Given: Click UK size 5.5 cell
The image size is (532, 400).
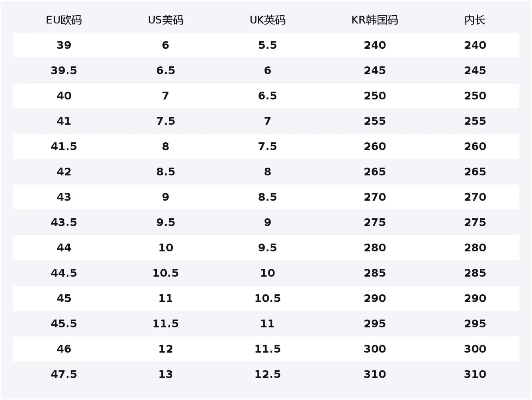Looking at the screenshot, I should pos(267,45).
